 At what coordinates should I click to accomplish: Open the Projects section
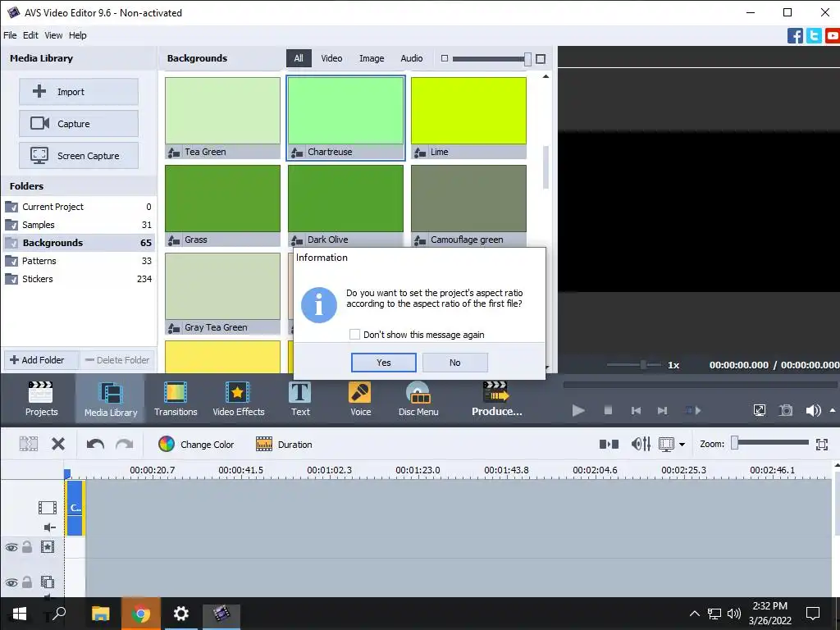pos(41,399)
